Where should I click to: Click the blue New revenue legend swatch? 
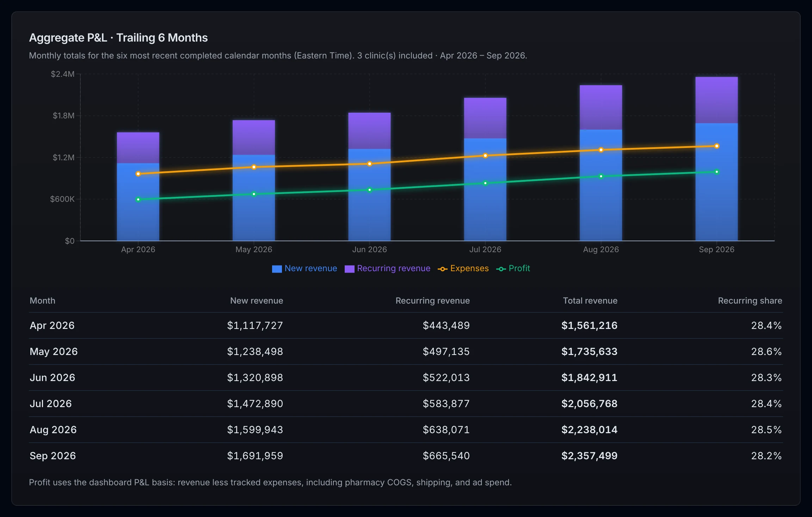pyautogui.click(x=277, y=269)
